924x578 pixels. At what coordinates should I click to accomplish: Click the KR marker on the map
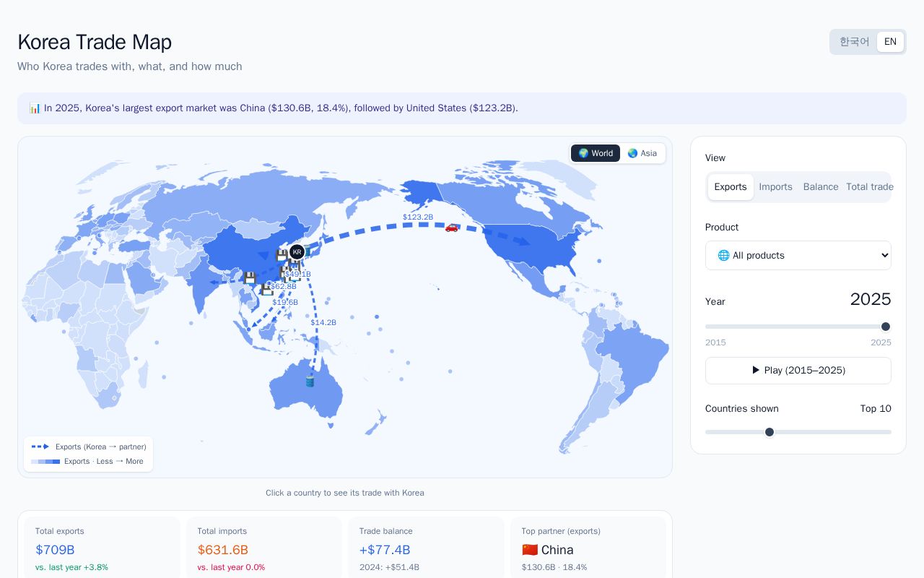297,252
